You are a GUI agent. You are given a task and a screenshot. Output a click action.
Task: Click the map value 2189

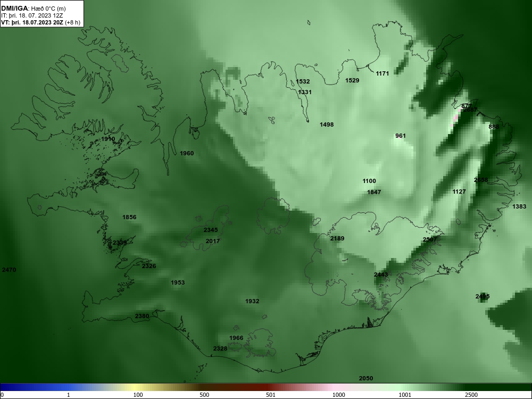[337, 238]
